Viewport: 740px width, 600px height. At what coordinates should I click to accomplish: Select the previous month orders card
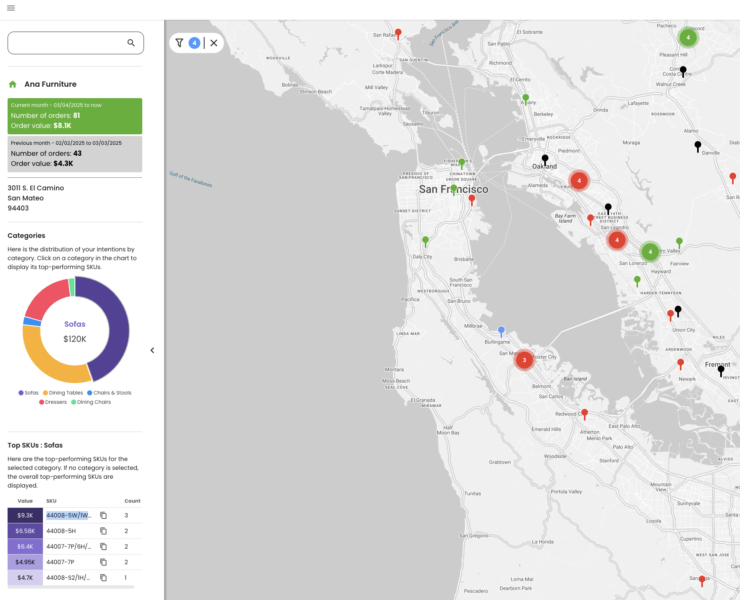[x=75, y=154]
